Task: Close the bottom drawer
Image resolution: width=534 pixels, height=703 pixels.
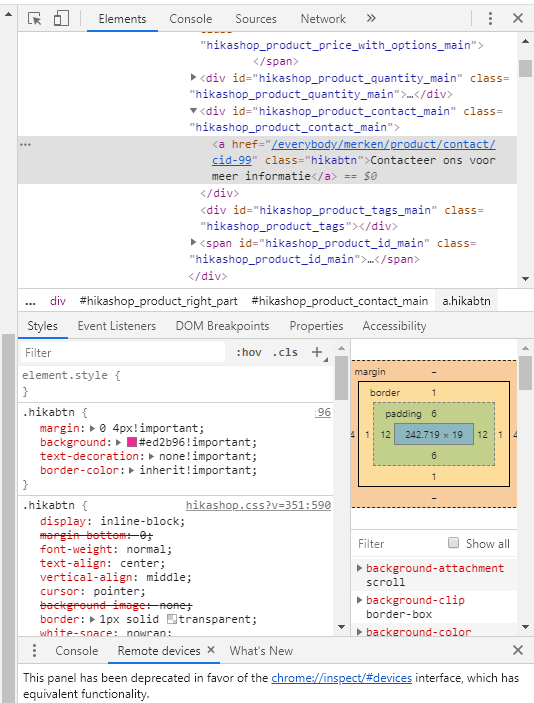Action: pyautogui.click(x=518, y=650)
